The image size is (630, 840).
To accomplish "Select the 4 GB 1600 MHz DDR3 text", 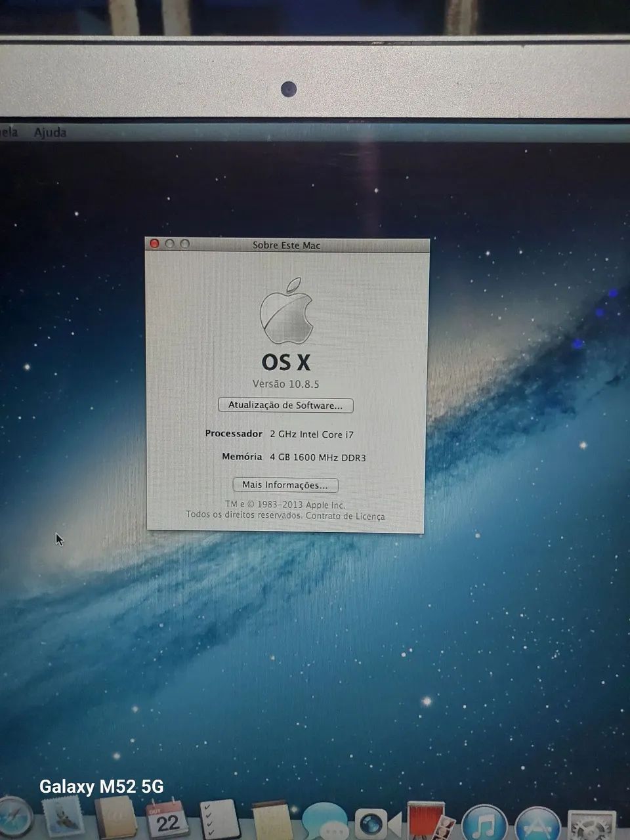I will (x=318, y=457).
